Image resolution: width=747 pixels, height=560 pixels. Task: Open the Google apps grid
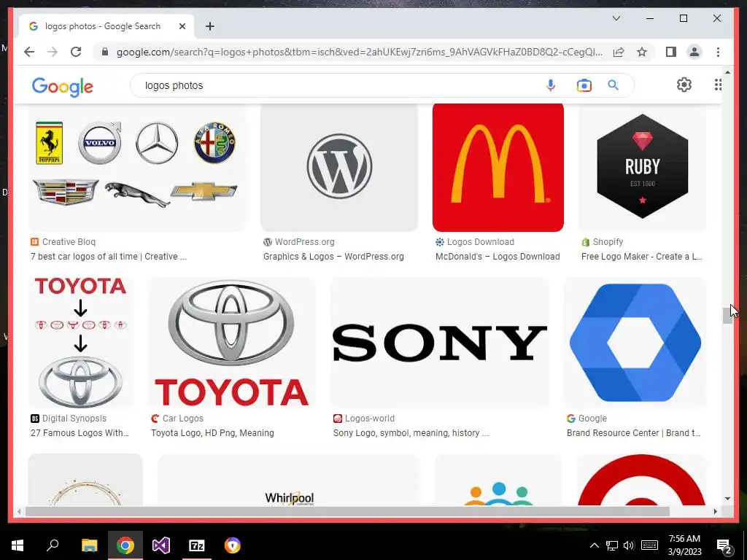(718, 85)
